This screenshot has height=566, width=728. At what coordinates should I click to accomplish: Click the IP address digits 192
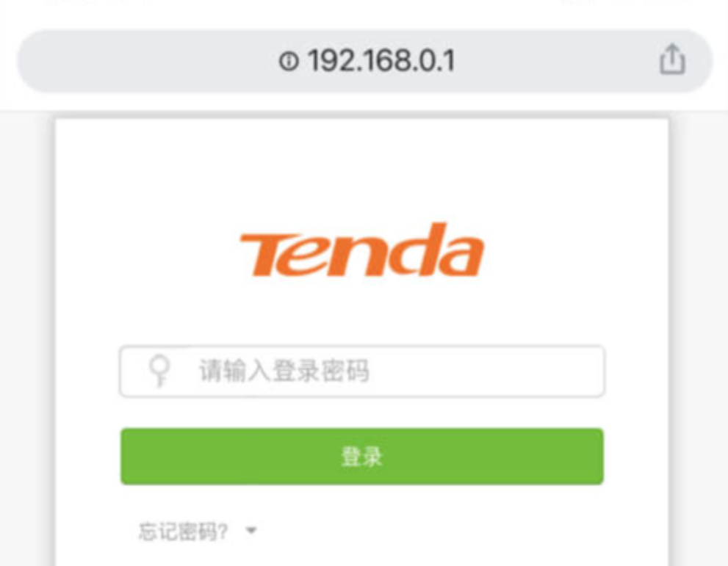pyautogui.click(x=328, y=61)
